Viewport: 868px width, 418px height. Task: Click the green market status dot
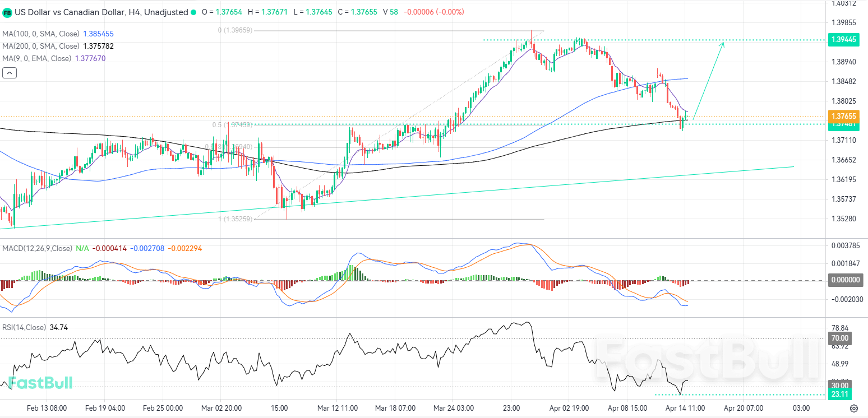193,12
